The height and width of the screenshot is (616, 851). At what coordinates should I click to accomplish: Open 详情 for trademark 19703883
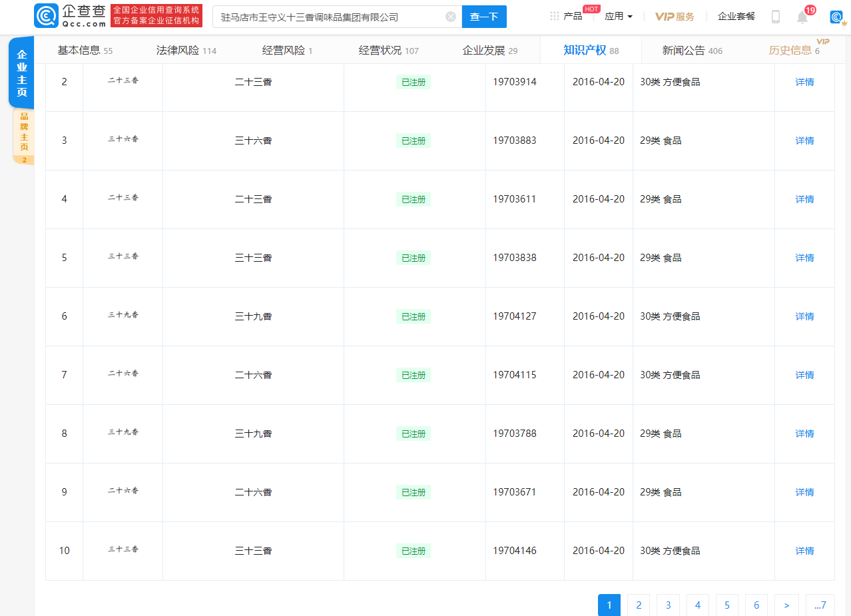pos(804,141)
